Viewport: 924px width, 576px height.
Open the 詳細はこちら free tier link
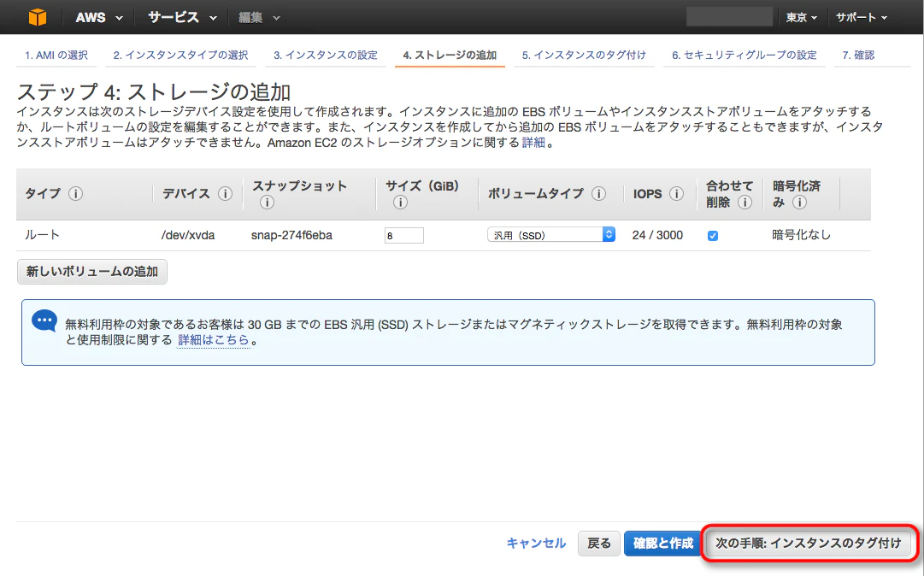pos(214,340)
